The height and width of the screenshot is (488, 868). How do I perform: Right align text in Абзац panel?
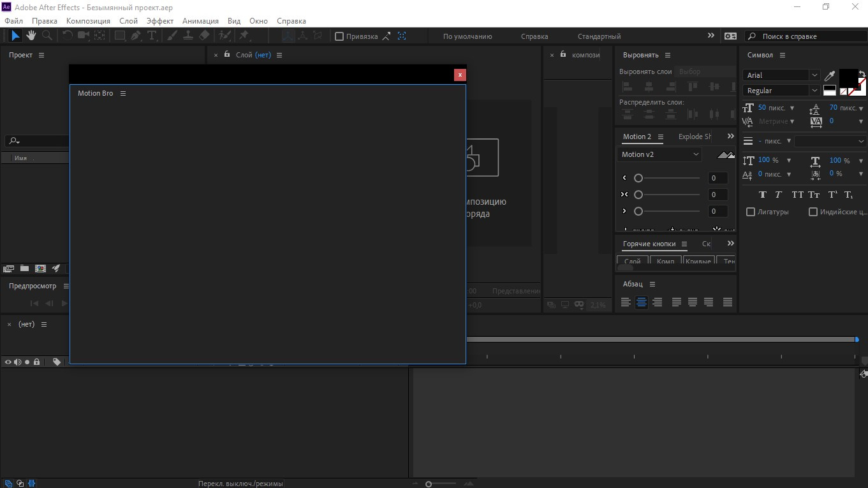[658, 302]
